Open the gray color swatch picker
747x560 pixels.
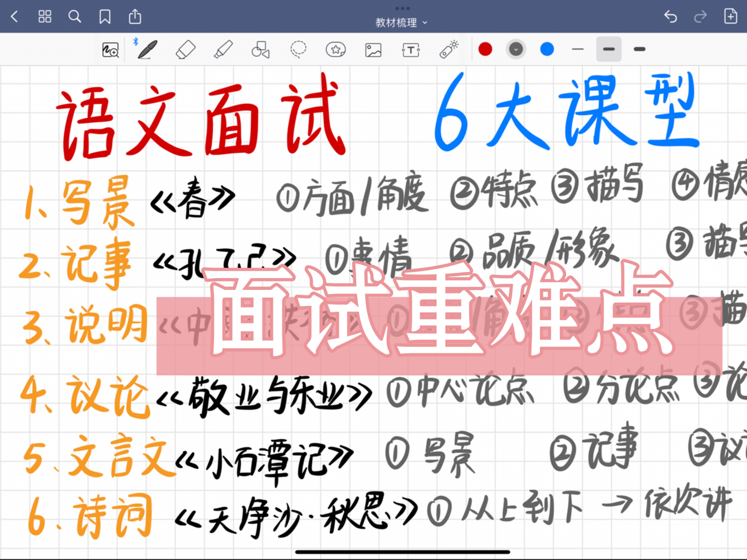pyautogui.click(x=516, y=49)
